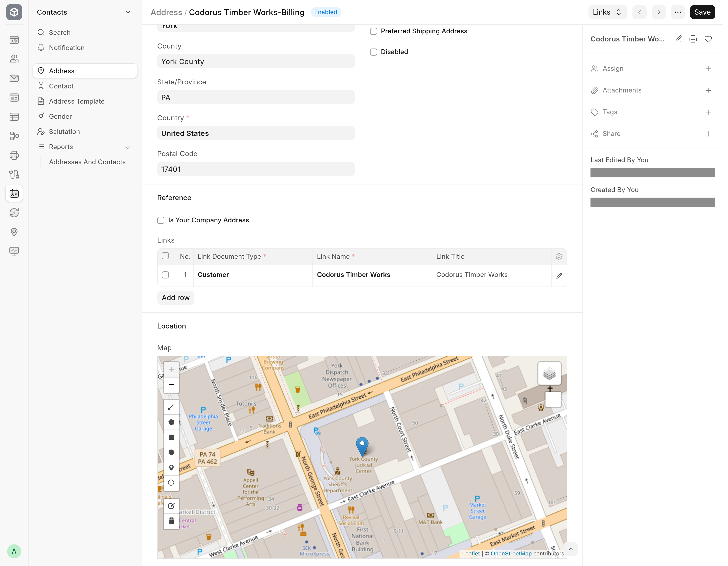
Task: Click the edit title pencil icon in sidebar
Action: (x=678, y=39)
